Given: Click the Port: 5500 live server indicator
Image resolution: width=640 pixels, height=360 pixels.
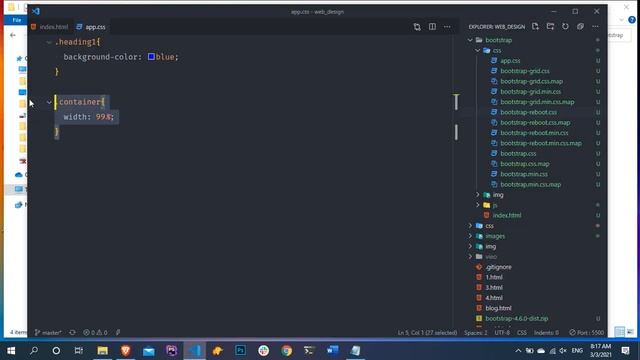Looking at the screenshot, I should 587,333.
